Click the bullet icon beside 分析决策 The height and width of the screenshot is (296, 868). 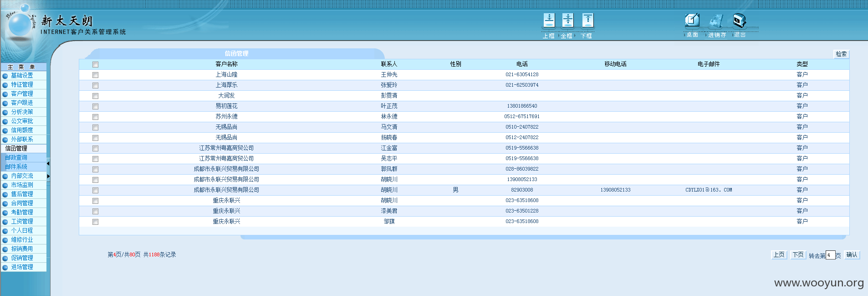pyautogui.click(x=5, y=112)
